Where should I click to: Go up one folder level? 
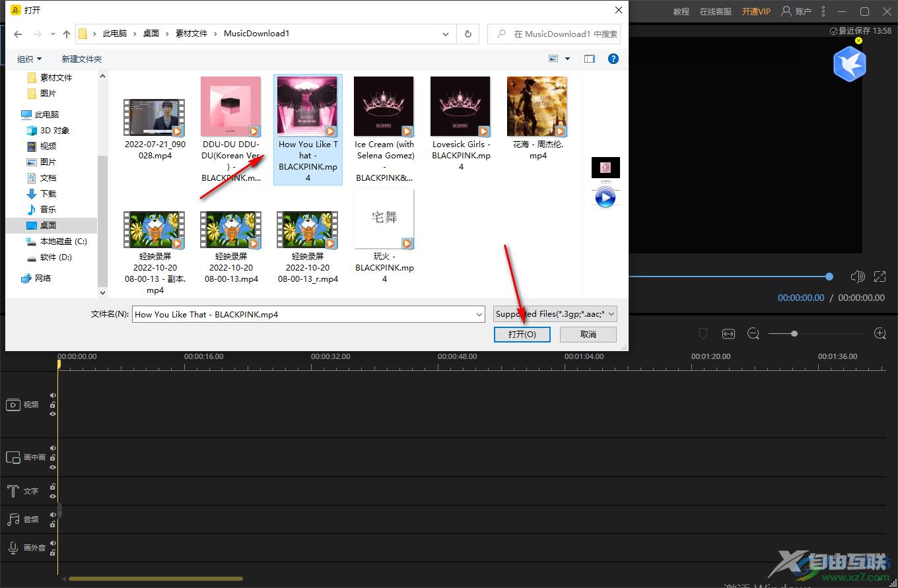point(67,34)
